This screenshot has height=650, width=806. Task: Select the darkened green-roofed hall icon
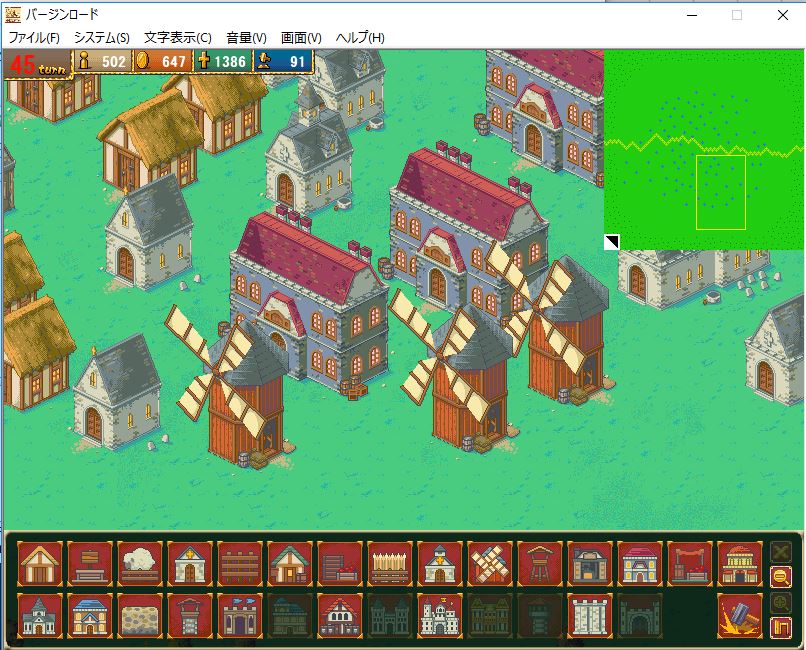point(290,616)
